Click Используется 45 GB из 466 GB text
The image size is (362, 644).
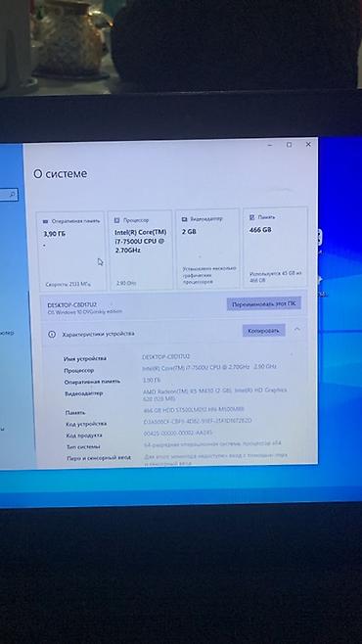[276, 276]
